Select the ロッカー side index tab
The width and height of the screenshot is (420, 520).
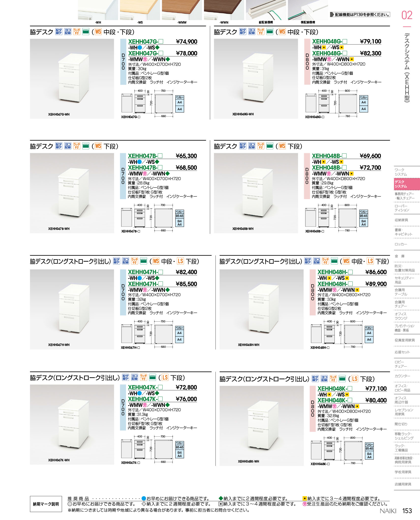pyautogui.click(x=401, y=244)
